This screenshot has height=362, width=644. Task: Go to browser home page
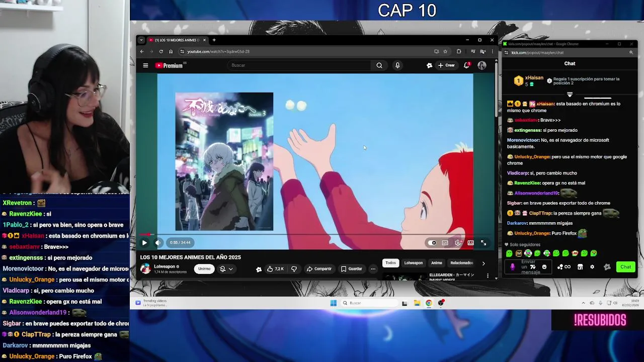pos(171,51)
